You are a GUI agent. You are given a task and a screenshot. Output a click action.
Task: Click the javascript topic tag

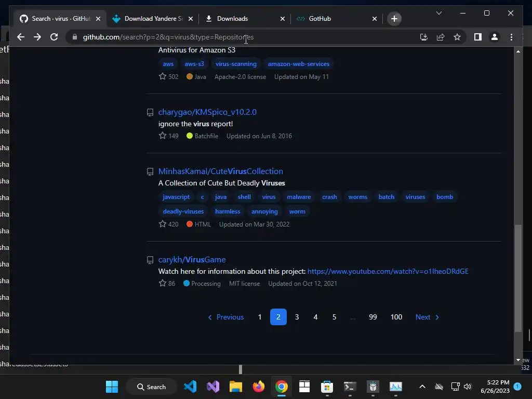pos(176,197)
